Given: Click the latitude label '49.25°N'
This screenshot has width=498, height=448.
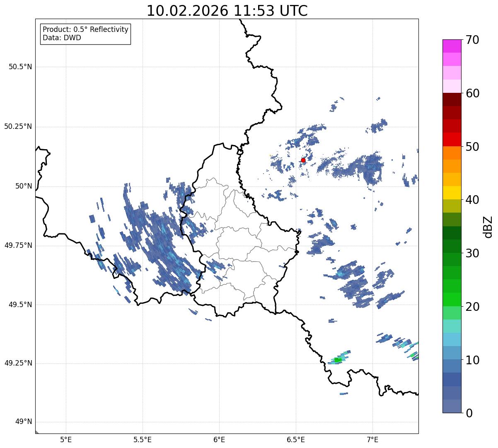Looking at the screenshot, I should (x=18, y=363).
